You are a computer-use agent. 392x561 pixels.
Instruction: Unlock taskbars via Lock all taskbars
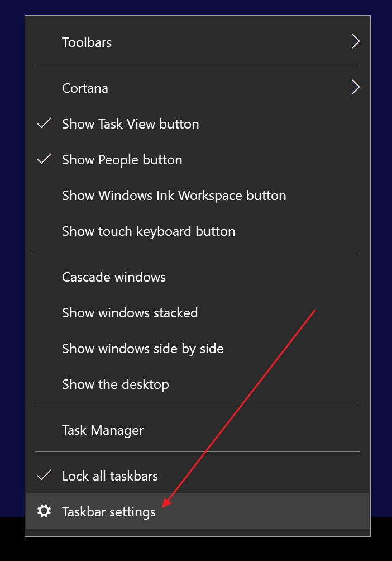coord(110,476)
